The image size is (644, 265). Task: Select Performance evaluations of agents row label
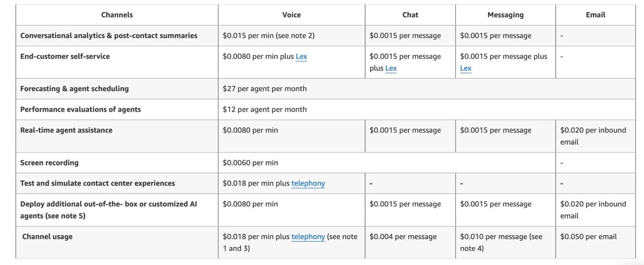click(x=81, y=109)
